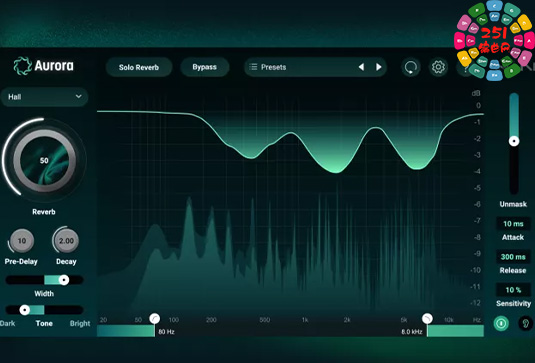535x363 pixels.
Task: Click the Decay knob showing 2.00
Action: click(x=66, y=241)
